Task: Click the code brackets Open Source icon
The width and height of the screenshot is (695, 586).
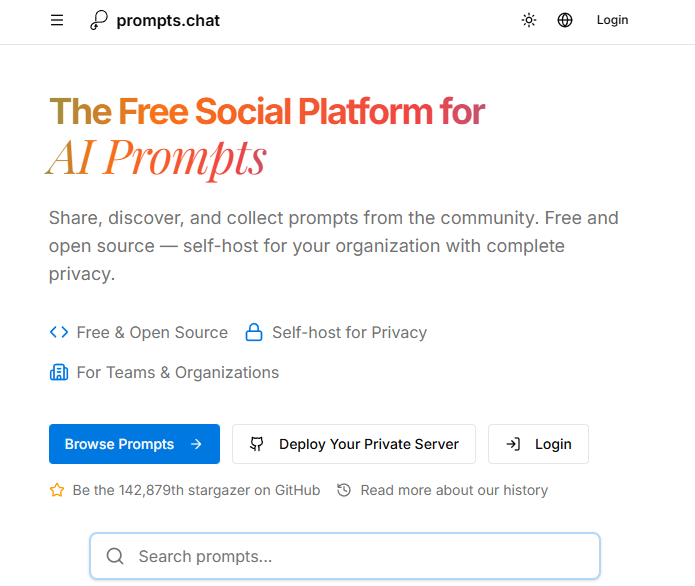Action: click(59, 332)
